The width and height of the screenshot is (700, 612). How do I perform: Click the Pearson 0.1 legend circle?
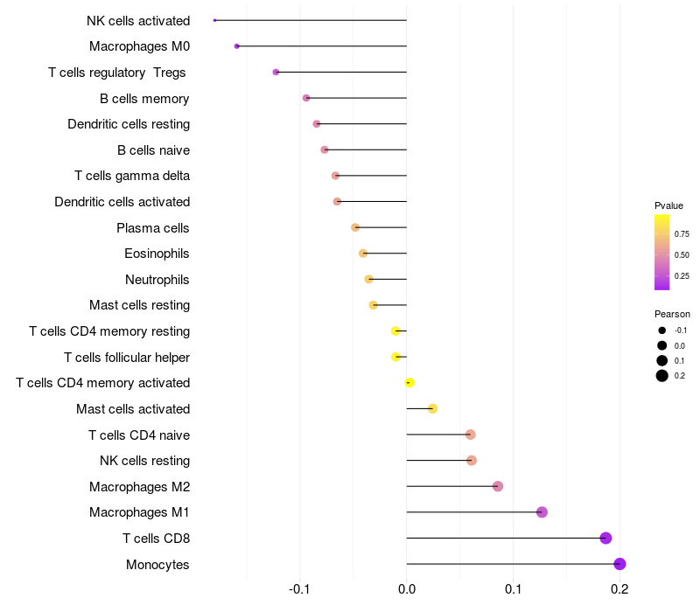(x=661, y=360)
